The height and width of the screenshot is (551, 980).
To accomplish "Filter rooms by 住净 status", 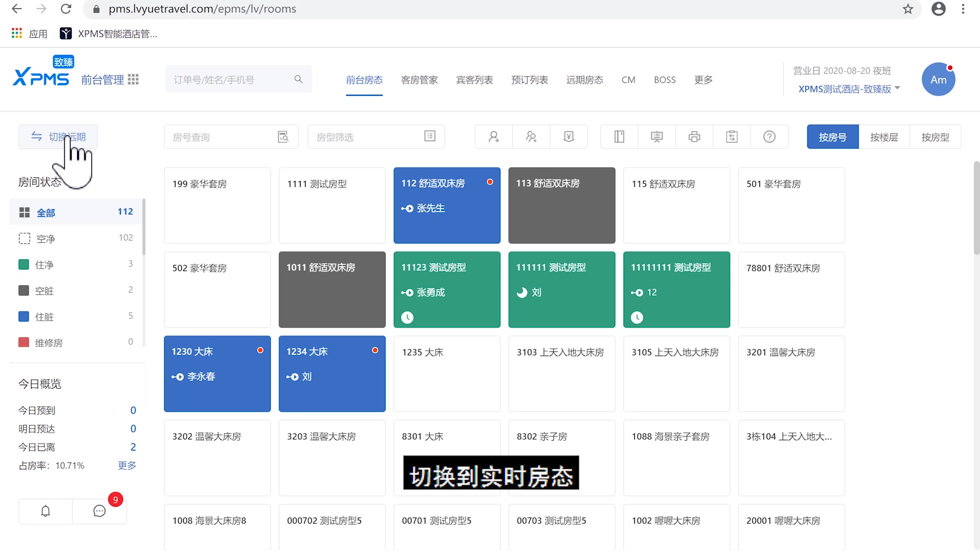I will (76, 264).
